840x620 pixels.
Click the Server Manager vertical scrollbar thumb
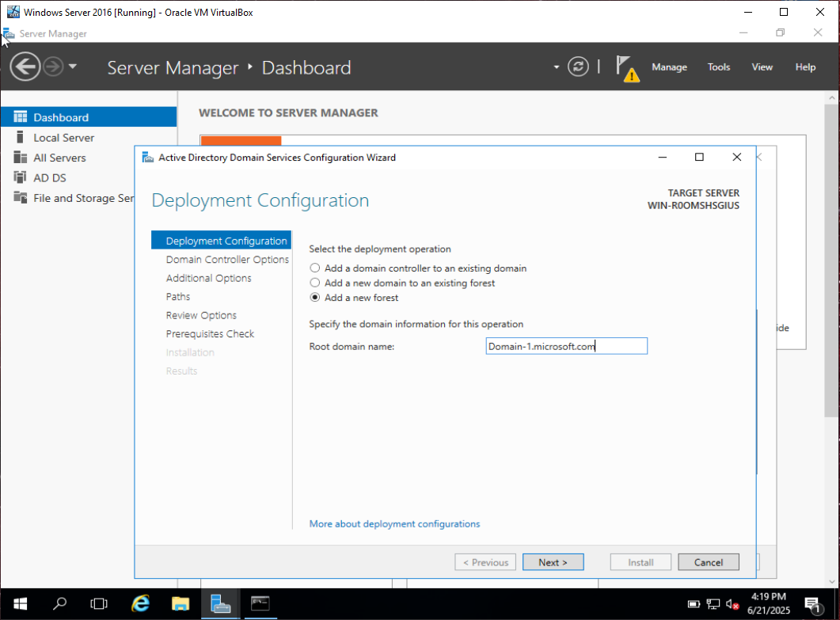click(x=831, y=260)
